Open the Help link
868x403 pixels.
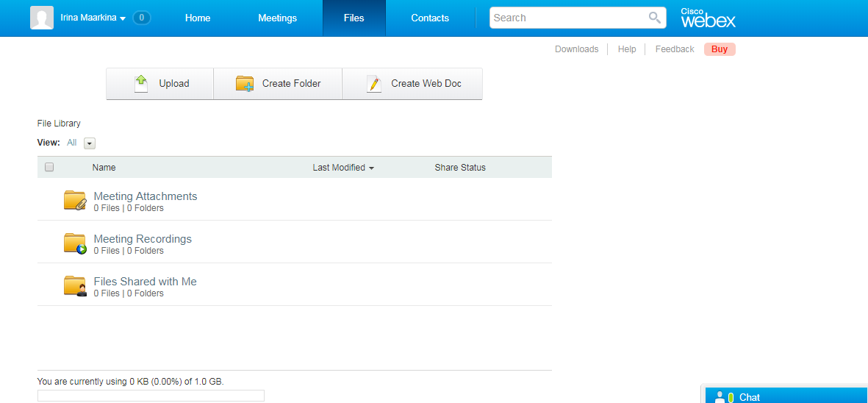tap(627, 49)
